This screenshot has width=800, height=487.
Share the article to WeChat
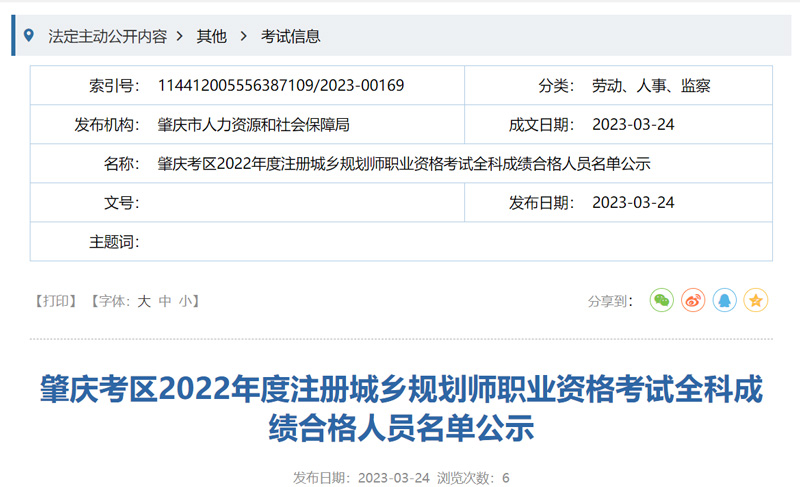[x=662, y=300]
